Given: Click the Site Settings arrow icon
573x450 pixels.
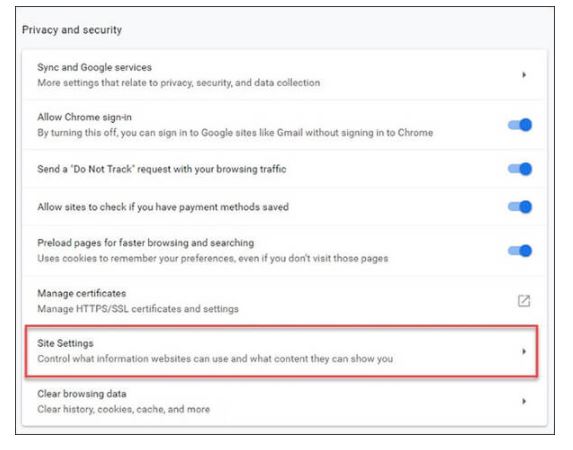Looking at the screenshot, I should click(x=524, y=351).
